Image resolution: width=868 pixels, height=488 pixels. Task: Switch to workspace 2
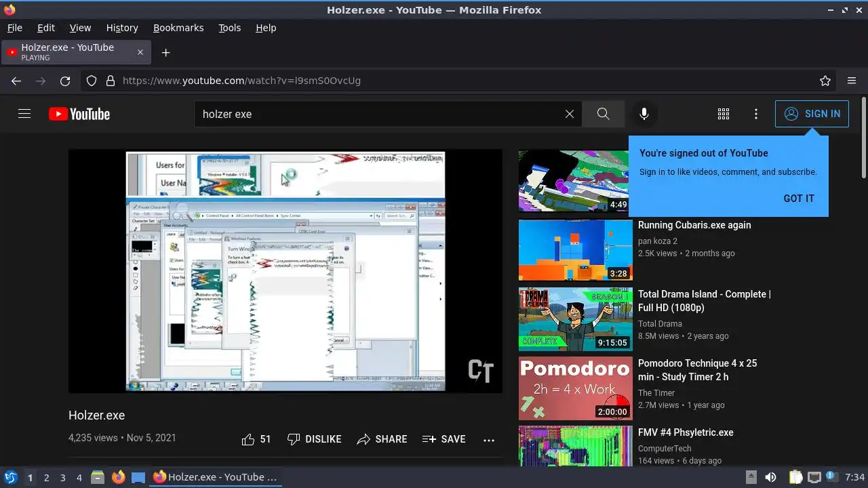pyautogui.click(x=46, y=477)
